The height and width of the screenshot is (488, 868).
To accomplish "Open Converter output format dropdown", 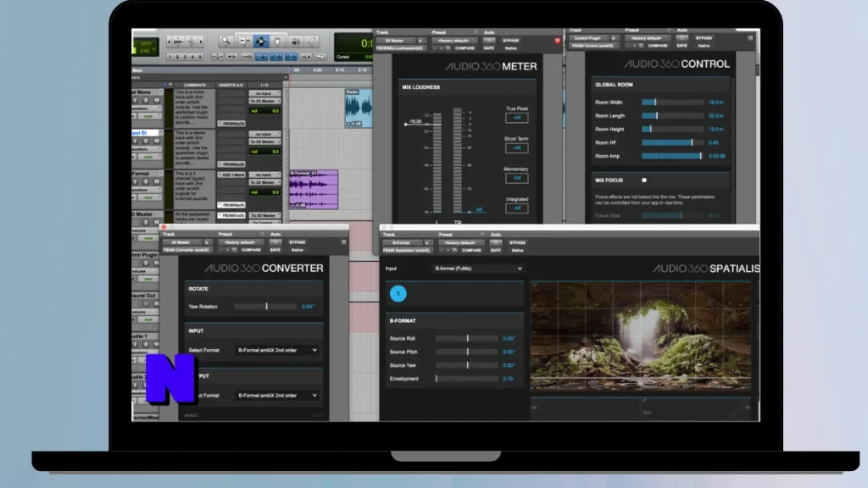I will click(277, 396).
